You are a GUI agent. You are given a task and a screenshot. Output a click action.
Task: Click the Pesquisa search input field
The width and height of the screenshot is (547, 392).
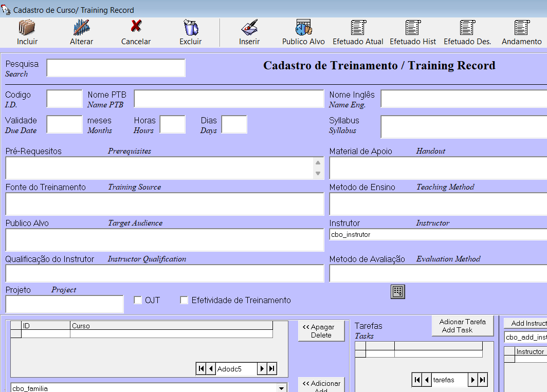(116, 68)
